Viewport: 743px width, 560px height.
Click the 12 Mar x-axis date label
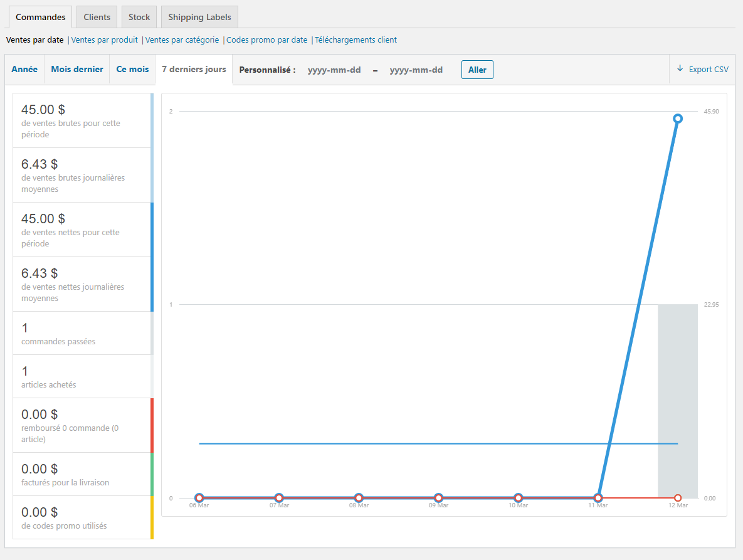678,505
